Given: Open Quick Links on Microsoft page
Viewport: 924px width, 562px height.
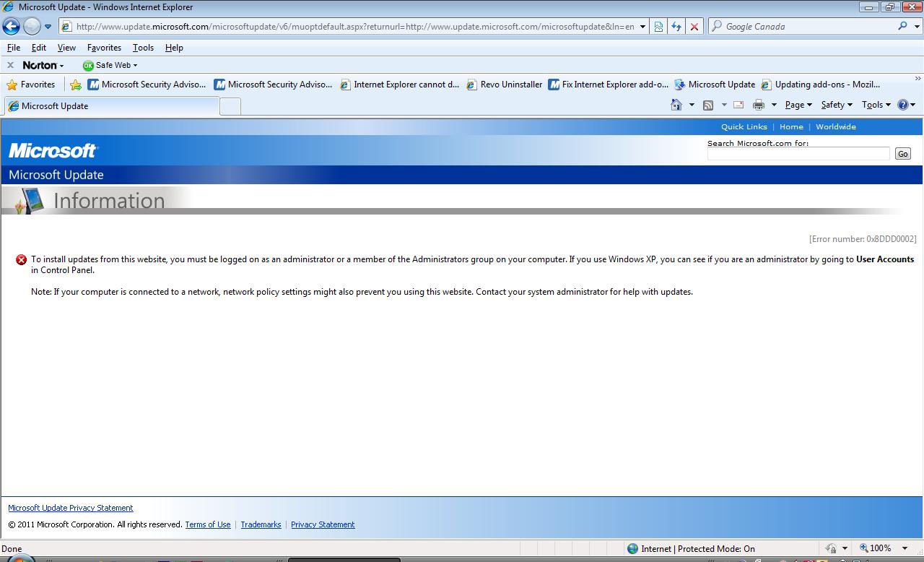Looking at the screenshot, I should pyautogui.click(x=744, y=127).
